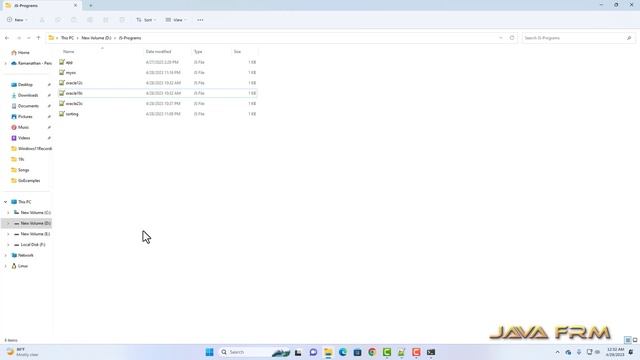The height and width of the screenshot is (360, 640).
Task: Click the Forward navigation arrow
Action: pyautogui.click(x=19, y=38)
